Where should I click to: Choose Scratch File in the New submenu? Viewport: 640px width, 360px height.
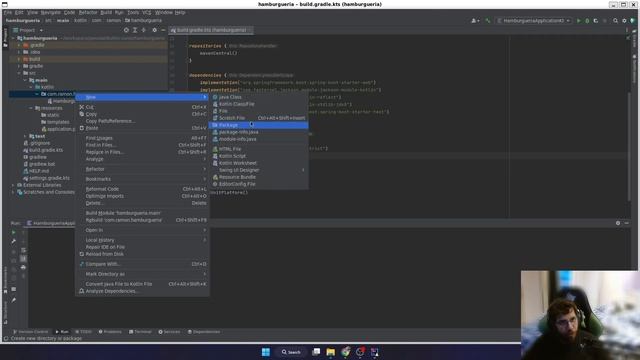[258, 118]
